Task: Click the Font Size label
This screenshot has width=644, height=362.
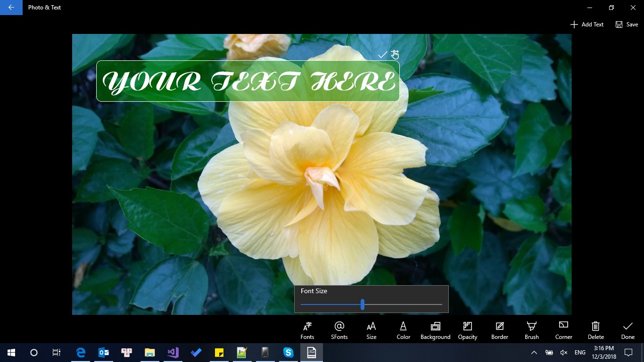Action: tap(314, 291)
